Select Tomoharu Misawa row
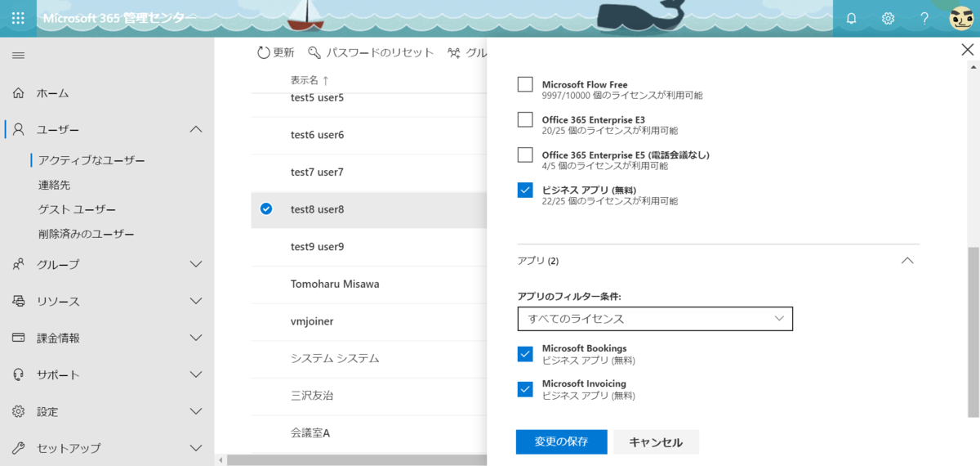Screen dimensions: 980x466 point(368,284)
